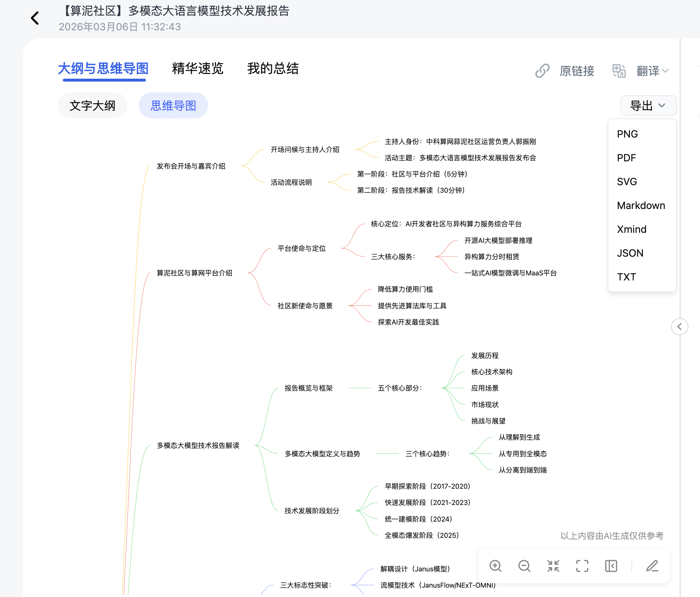Click text 发展历程
This screenshot has width=700, height=597.
click(485, 356)
